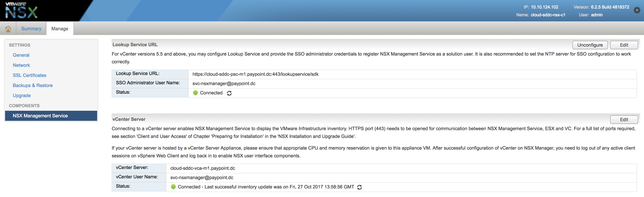Click the green Lookup Service status indicator

[x=195, y=93]
